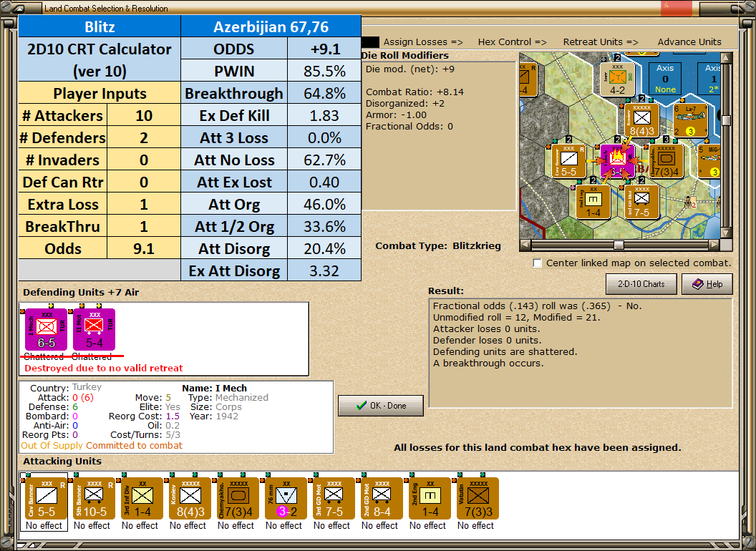The height and width of the screenshot is (551, 756).
Task: Click the # Attackers input value 10
Action: pos(144,116)
